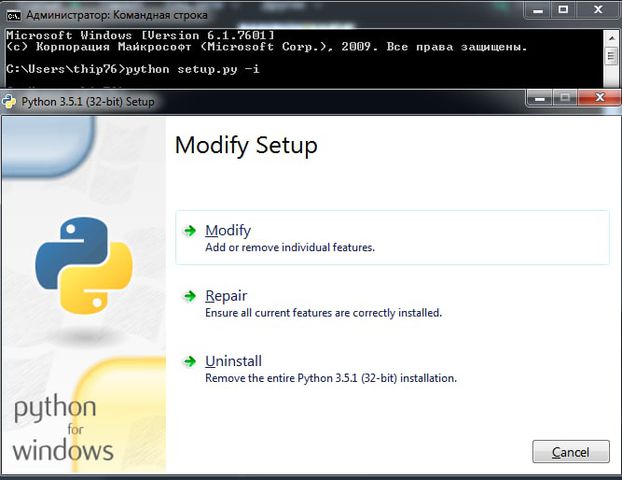Maximize the Command Prompt window
The height and width of the screenshot is (480, 622).
(x=563, y=10)
